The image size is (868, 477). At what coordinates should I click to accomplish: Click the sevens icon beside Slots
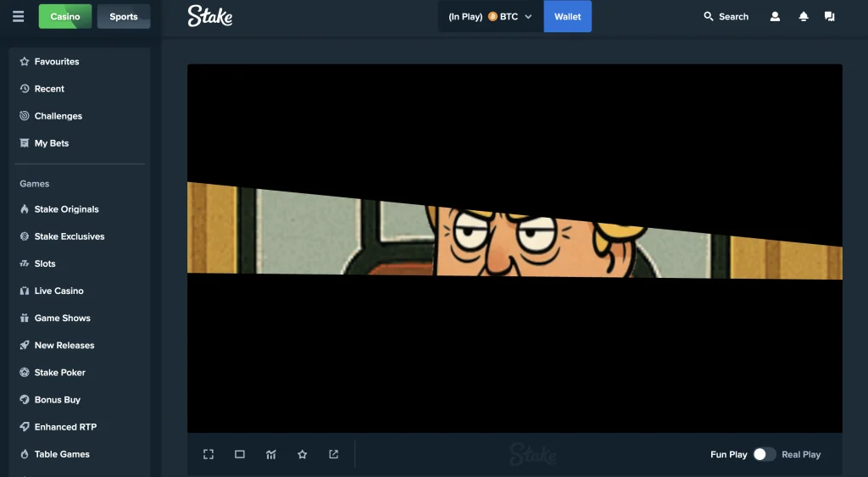click(x=25, y=263)
